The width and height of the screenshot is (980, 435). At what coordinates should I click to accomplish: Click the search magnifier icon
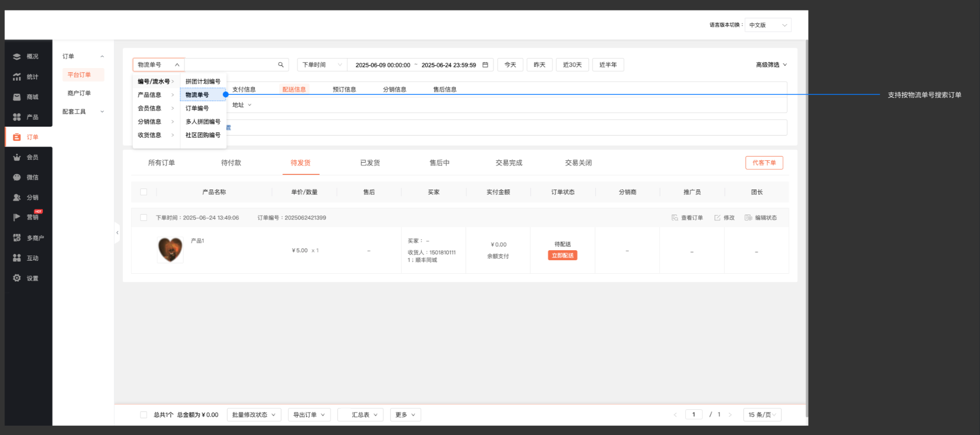(x=281, y=65)
